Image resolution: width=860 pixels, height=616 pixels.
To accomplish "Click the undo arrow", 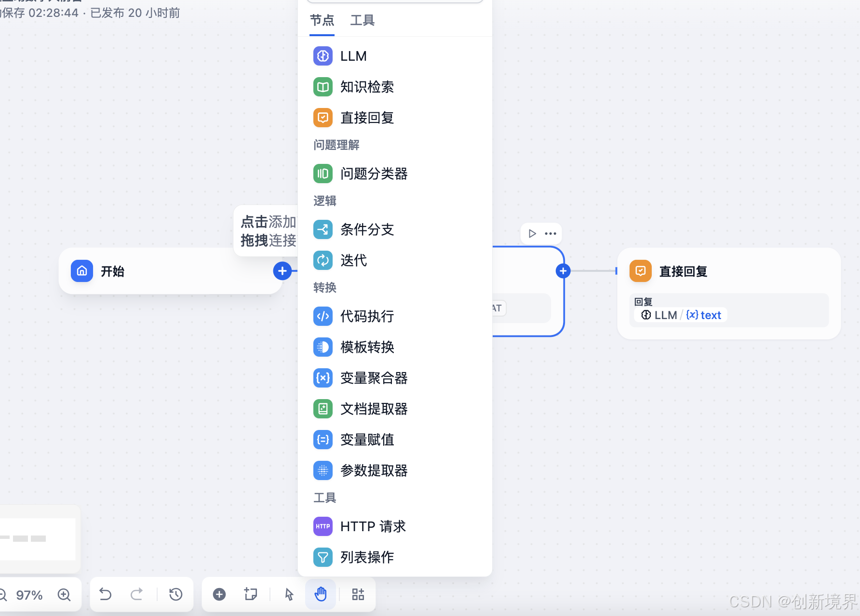I will point(106,594).
